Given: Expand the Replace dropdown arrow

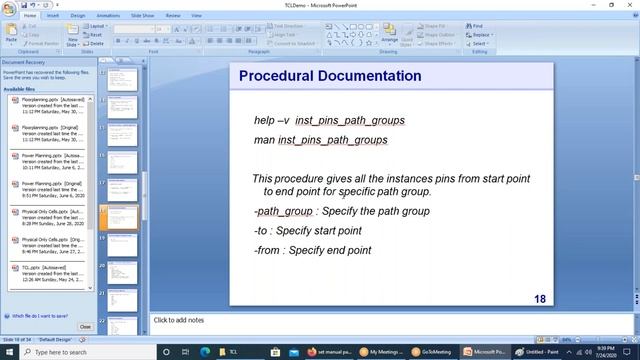Looking at the screenshot, I should coord(492,35).
